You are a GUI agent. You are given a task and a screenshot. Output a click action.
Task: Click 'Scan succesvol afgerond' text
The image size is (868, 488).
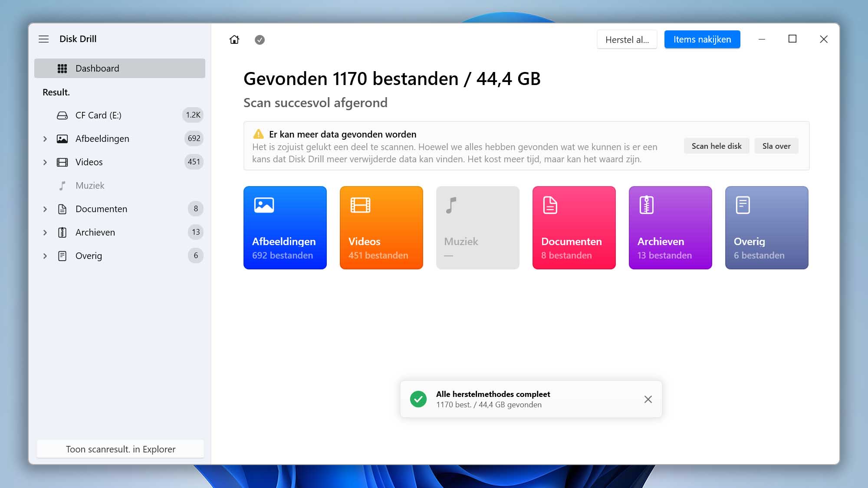tap(316, 103)
